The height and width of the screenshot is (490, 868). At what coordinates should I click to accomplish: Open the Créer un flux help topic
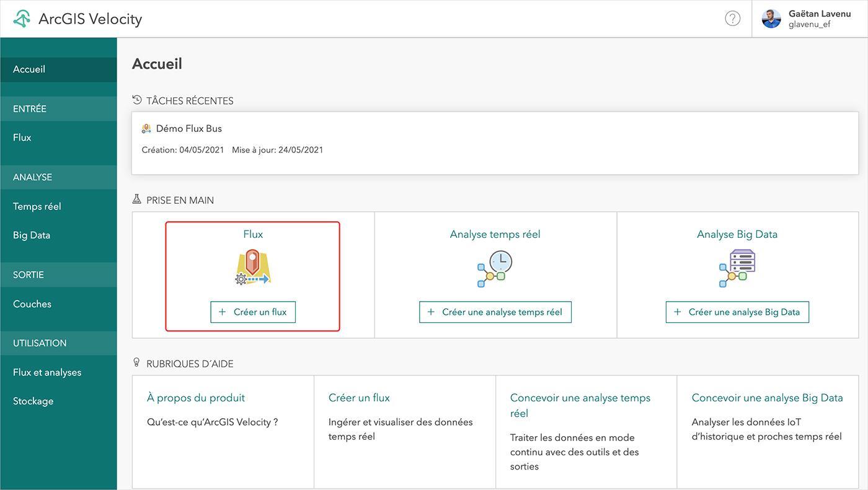[x=359, y=398]
